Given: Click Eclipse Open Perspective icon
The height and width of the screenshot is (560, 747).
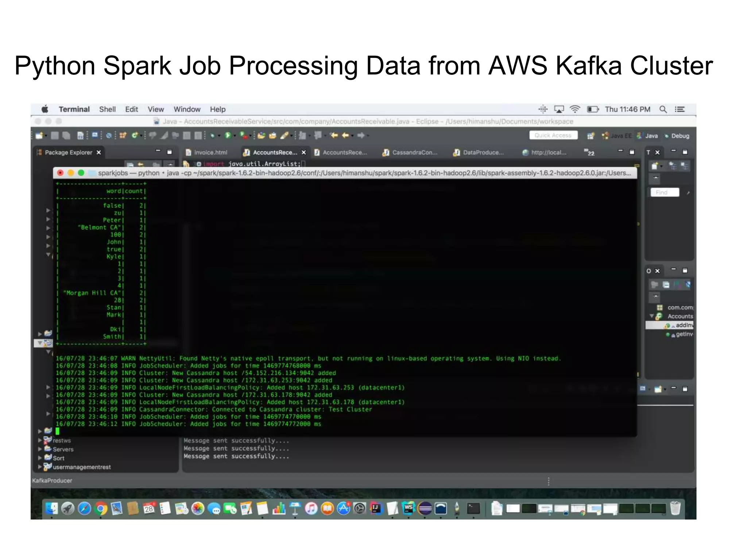Looking at the screenshot, I should (x=591, y=136).
